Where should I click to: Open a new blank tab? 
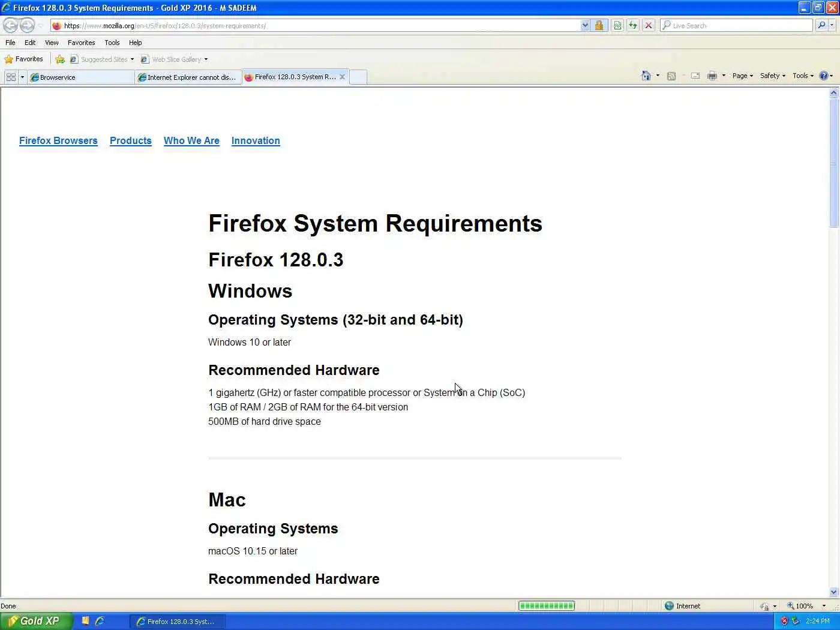coord(358,77)
